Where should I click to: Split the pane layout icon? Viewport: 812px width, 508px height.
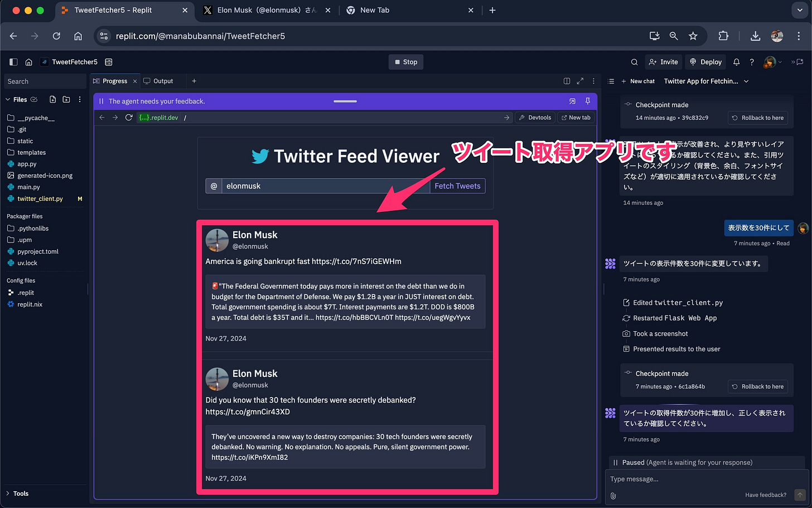(567, 81)
